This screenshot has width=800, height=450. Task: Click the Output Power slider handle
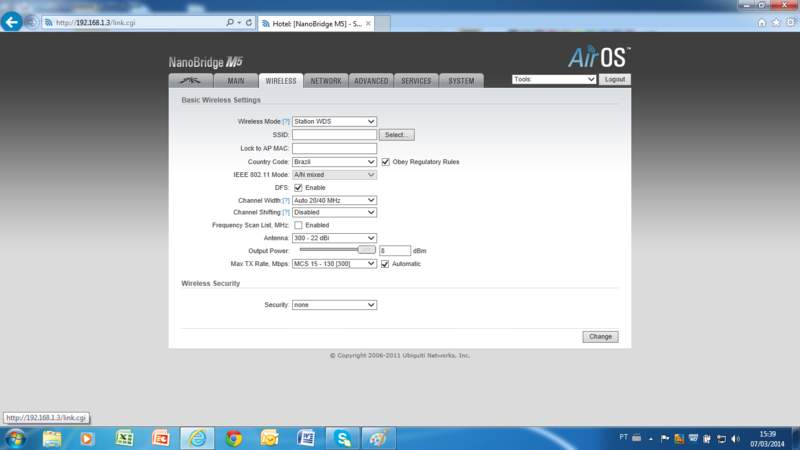[366, 249]
